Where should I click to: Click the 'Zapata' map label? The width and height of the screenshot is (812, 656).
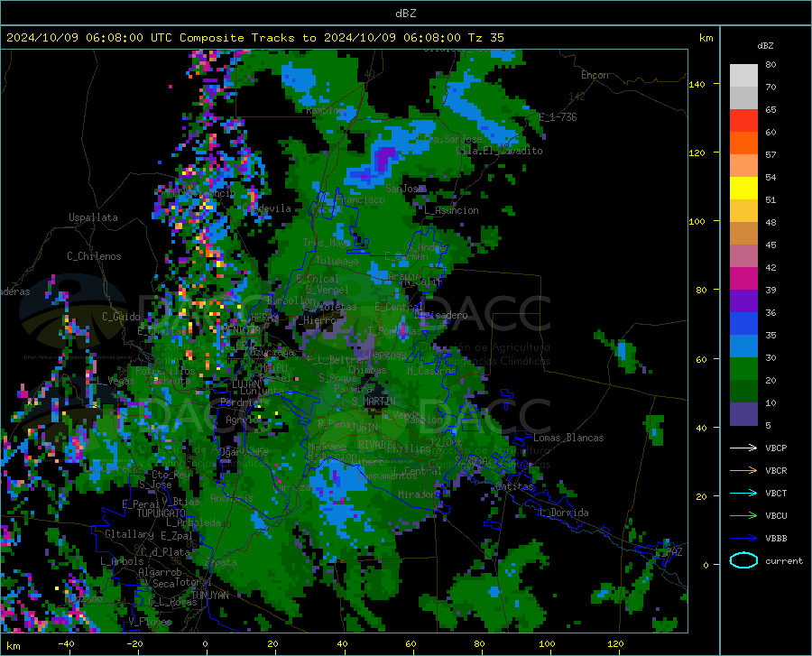(x=221, y=562)
